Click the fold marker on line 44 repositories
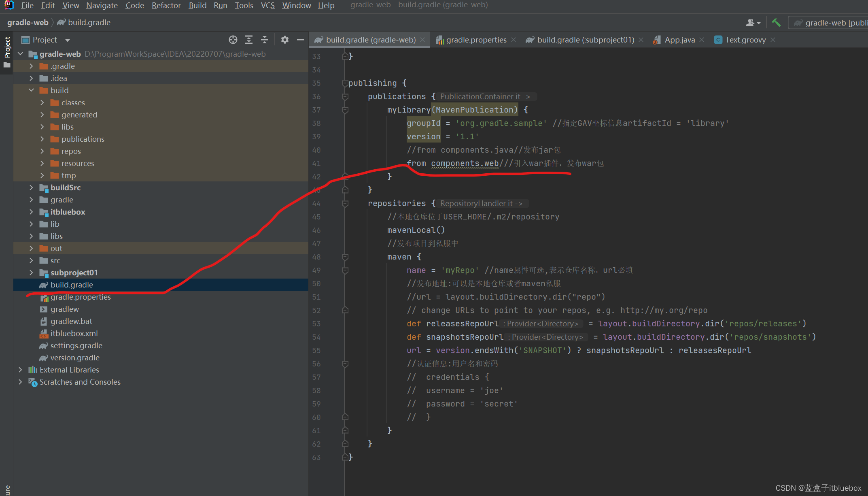 (x=345, y=204)
